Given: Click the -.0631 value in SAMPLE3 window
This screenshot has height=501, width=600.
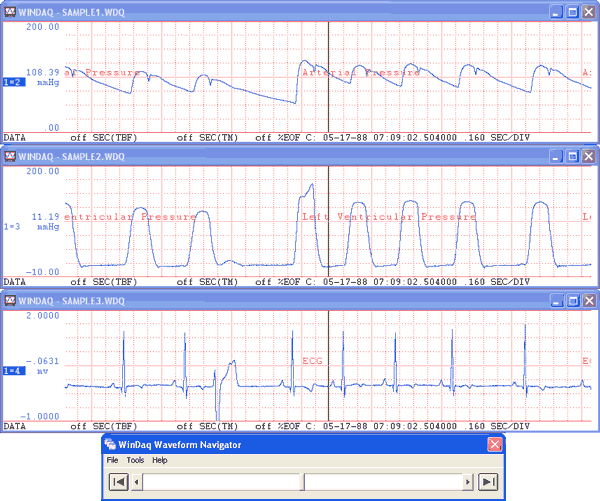Looking at the screenshot, I should click(42, 361).
